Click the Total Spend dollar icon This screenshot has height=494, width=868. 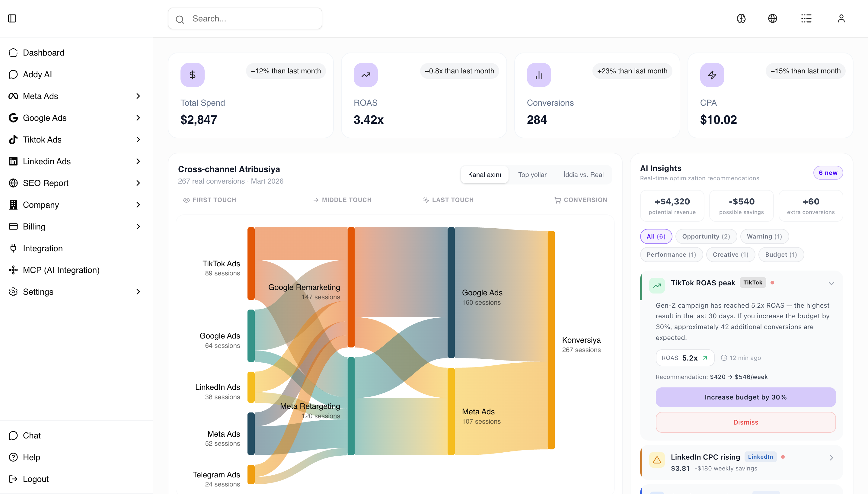[192, 75]
